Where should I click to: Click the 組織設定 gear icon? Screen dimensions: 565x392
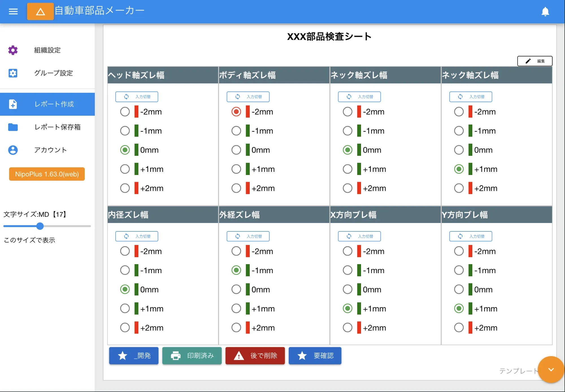[13, 50]
